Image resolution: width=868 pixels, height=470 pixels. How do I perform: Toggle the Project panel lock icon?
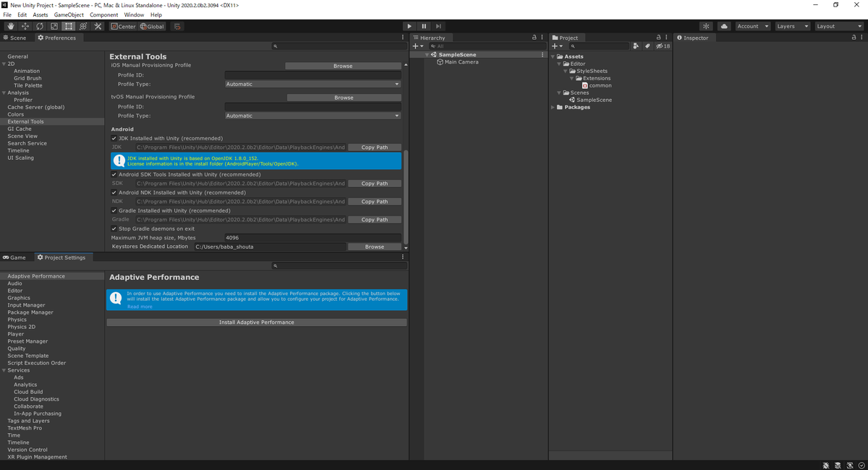tap(658, 38)
